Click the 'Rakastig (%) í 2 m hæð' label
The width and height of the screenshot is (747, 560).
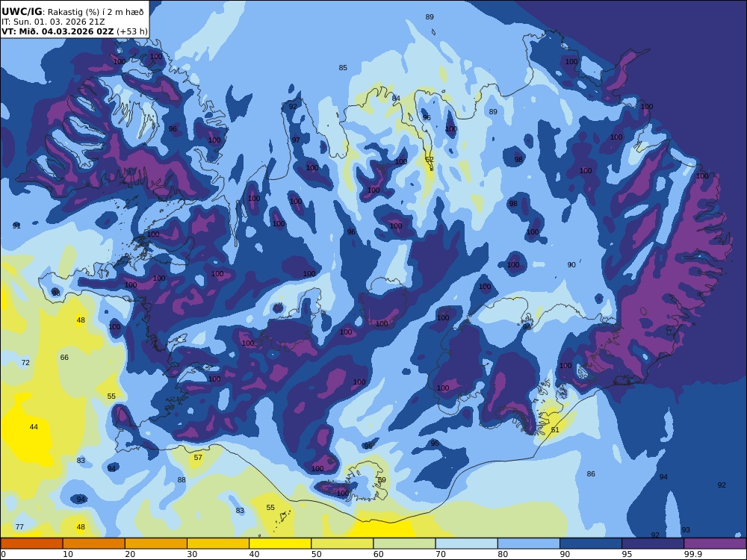tap(94, 12)
